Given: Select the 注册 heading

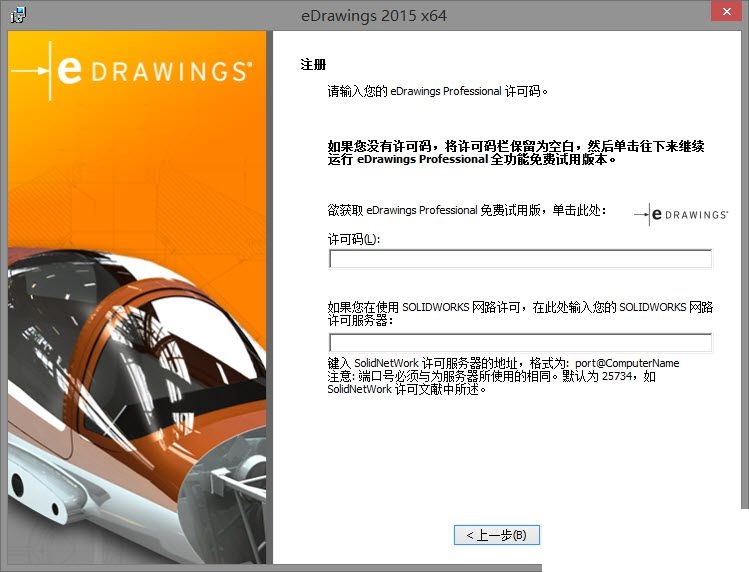Looking at the screenshot, I should [x=313, y=65].
